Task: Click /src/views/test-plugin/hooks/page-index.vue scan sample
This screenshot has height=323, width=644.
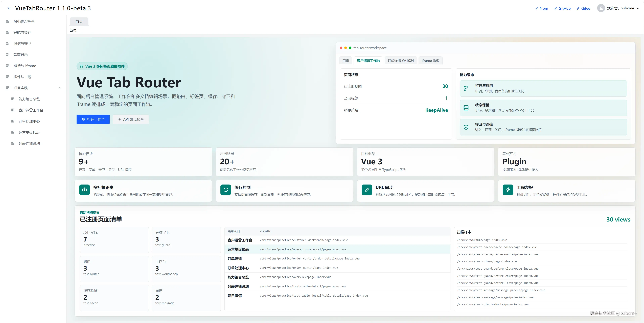Action: (493, 305)
